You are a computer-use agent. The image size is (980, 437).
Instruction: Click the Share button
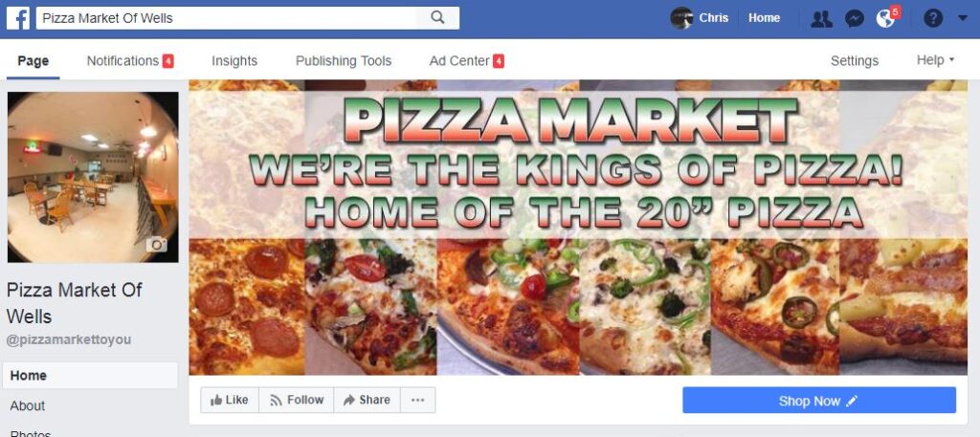click(x=367, y=400)
